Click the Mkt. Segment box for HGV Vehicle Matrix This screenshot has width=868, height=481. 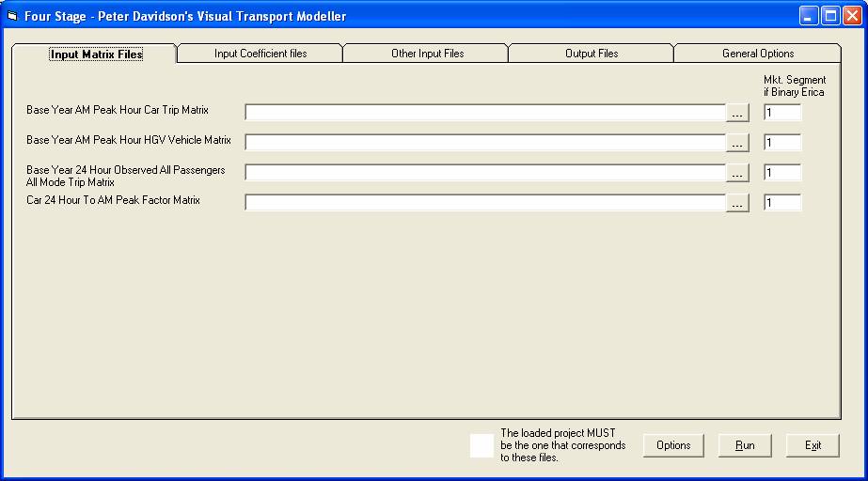[782, 143]
